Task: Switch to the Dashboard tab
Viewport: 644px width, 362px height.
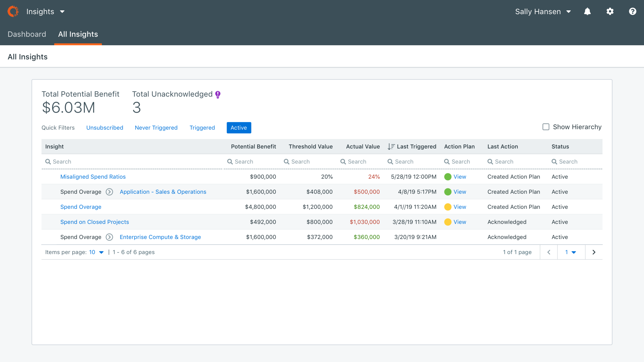Action: click(x=27, y=34)
